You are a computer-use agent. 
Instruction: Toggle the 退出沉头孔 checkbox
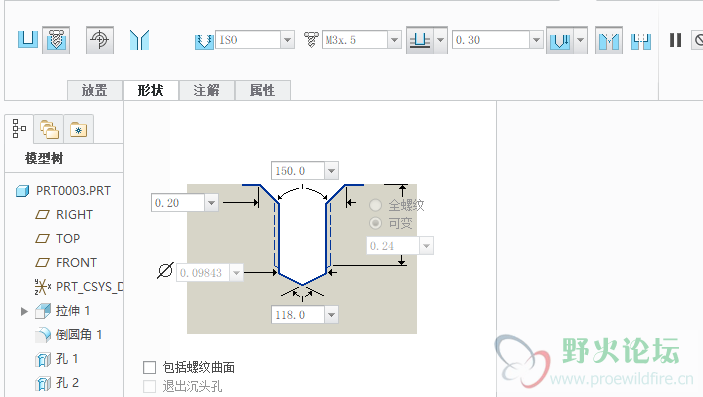pos(149,386)
